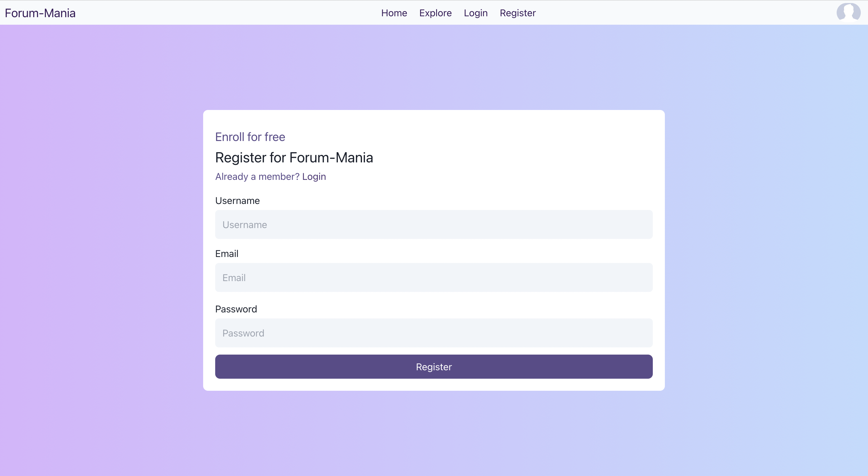Go to the Home nav item

click(394, 13)
